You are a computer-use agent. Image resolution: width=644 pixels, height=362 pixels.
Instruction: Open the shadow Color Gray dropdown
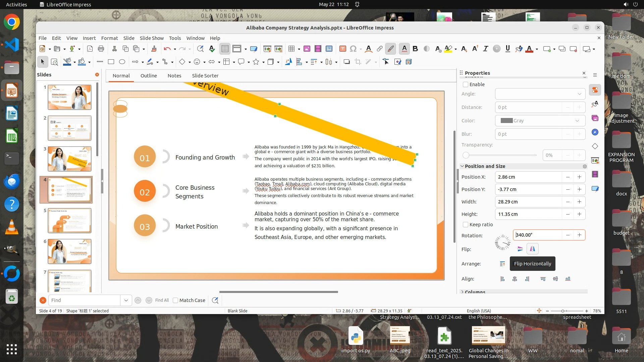[x=540, y=121]
